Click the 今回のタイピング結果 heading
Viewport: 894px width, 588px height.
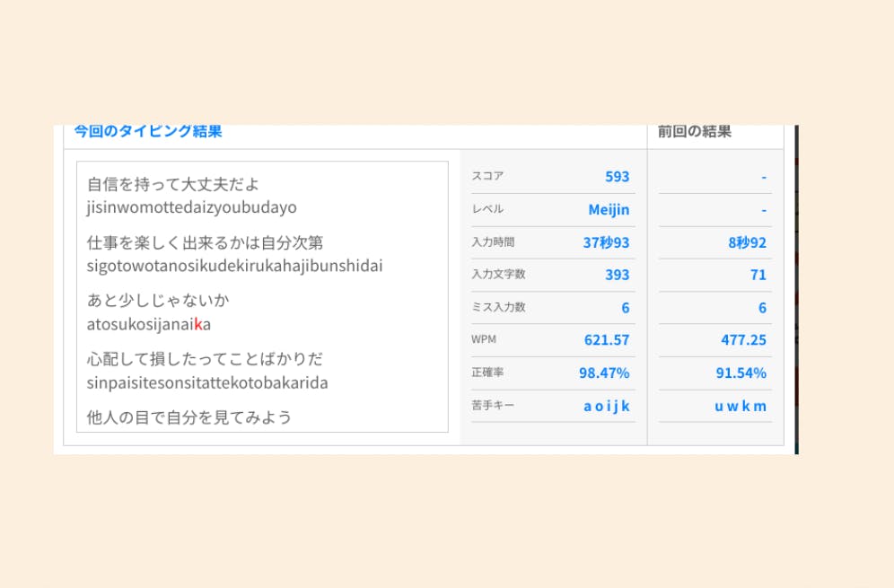[148, 131]
